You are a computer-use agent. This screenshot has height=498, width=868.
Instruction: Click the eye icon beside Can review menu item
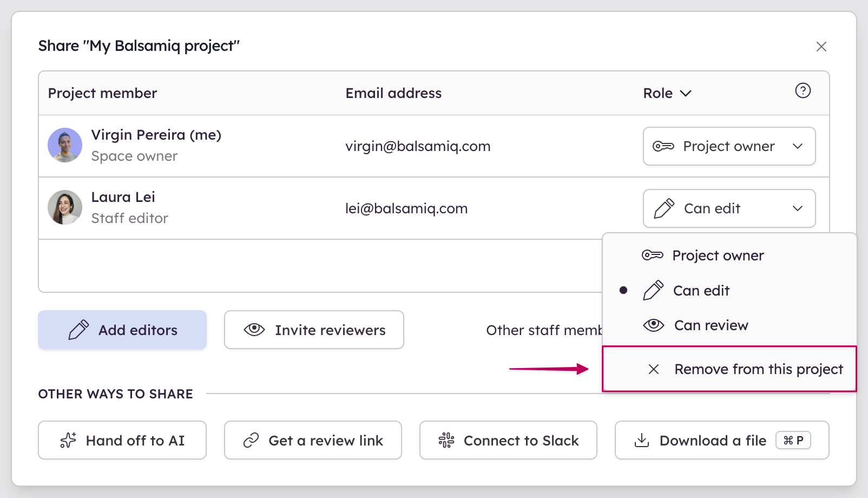click(x=654, y=325)
